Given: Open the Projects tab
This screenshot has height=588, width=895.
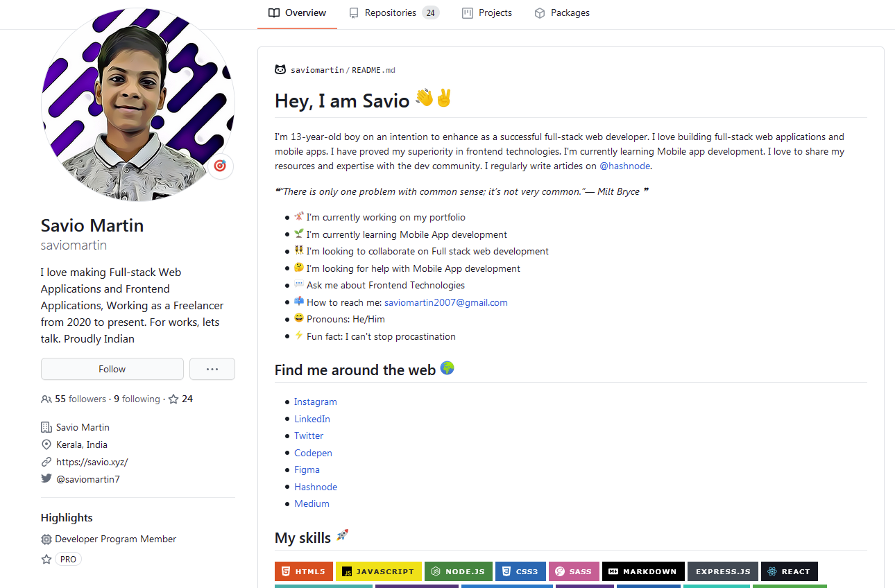Looking at the screenshot, I should pos(487,13).
